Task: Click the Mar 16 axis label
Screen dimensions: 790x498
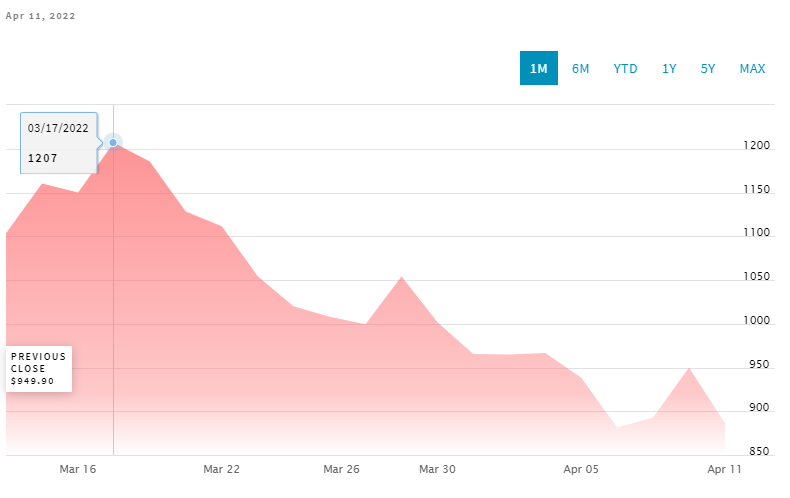Action: [x=77, y=469]
